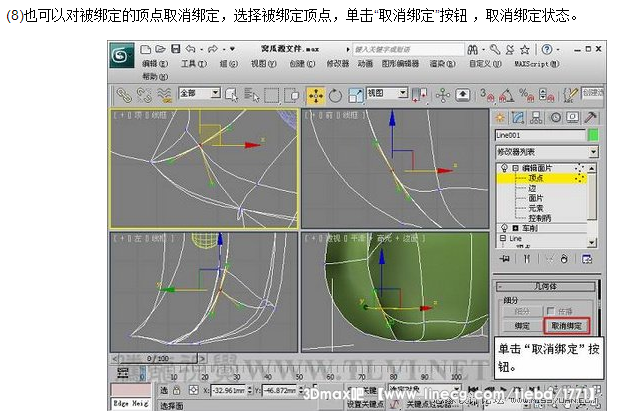This screenshot has height=411, width=624.
Task: Select the Select and Scale tool
Action: tap(355, 96)
